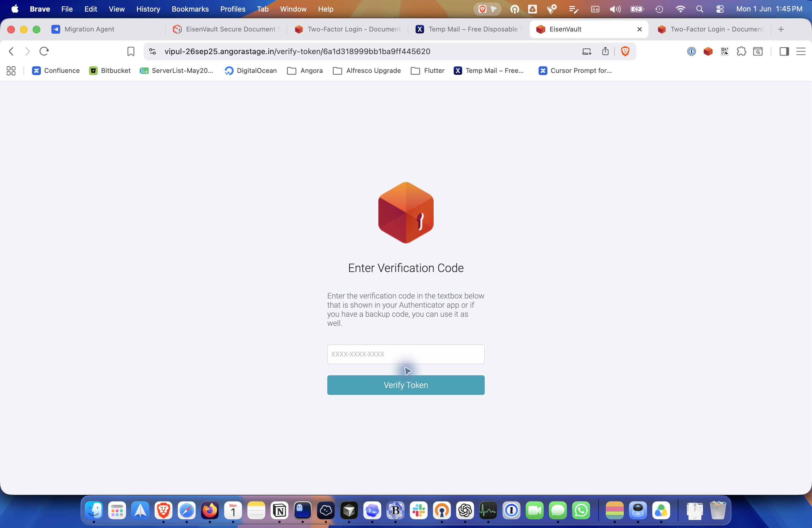Bookmark this page icon

(x=131, y=52)
